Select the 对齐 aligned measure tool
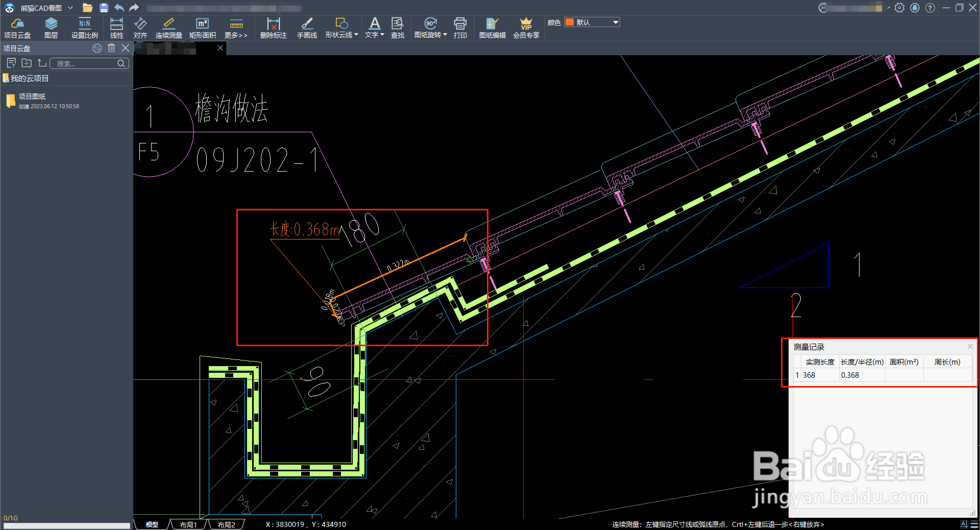This screenshot has height=530, width=980. [x=140, y=28]
